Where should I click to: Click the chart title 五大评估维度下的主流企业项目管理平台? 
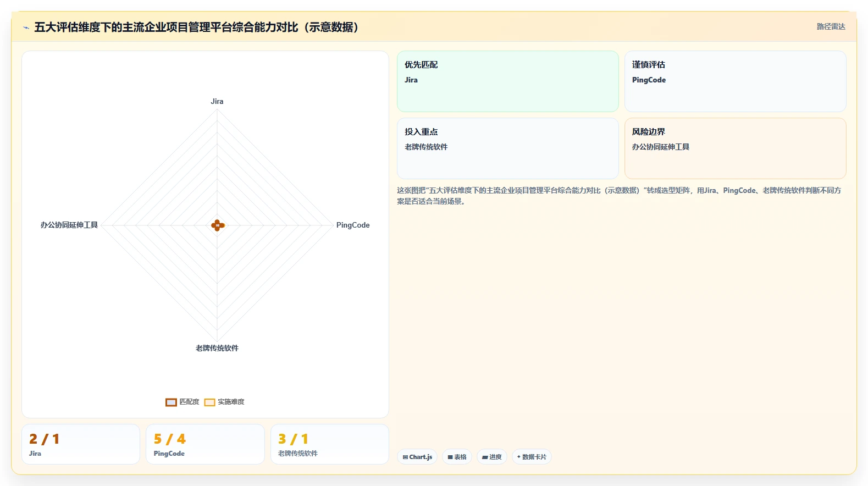point(196,27)
